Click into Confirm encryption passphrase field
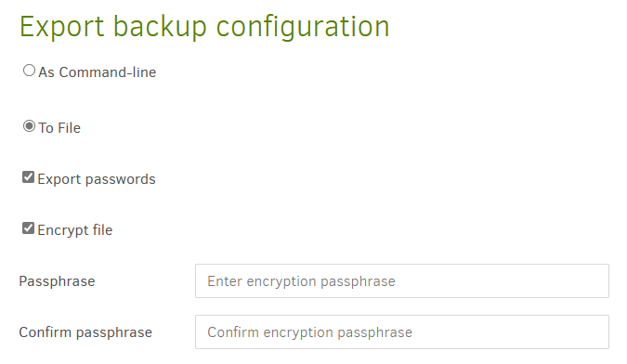Viewport: 627px width, 364px height. pyautogui.click(x=402, y=332)
